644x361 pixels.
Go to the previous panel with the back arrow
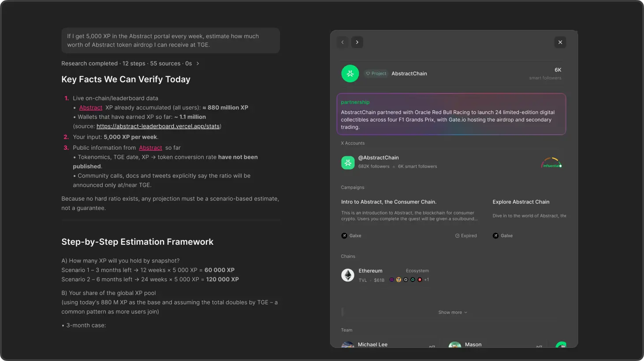click(342, 42)
